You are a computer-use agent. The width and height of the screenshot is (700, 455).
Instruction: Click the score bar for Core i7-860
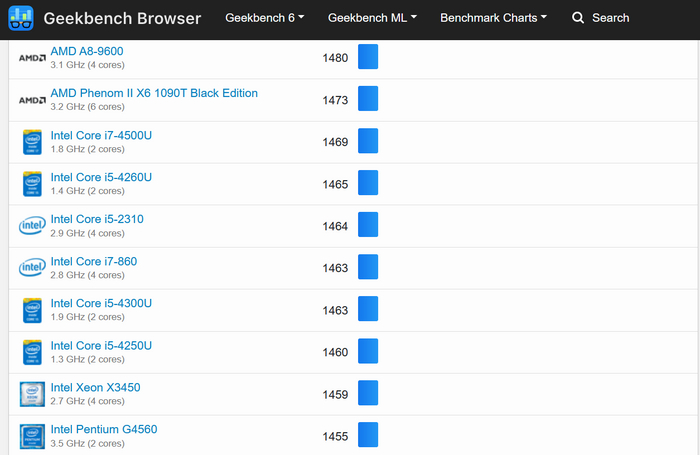368,267
